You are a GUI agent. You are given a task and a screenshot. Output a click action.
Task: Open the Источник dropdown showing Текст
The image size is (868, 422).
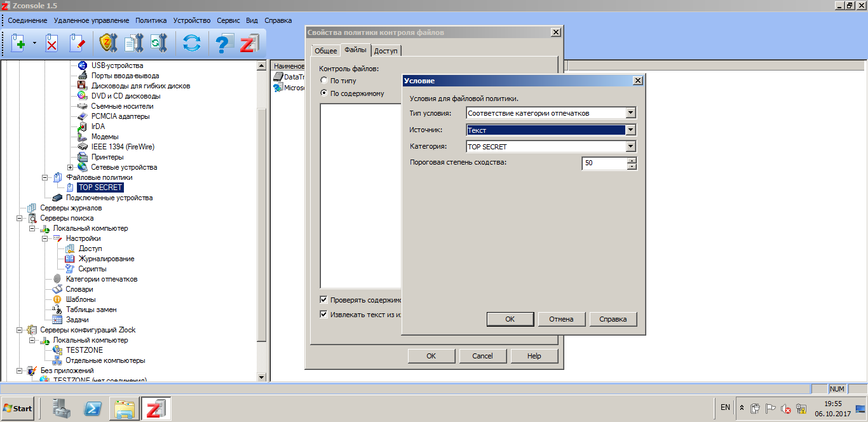coord(630,130)
